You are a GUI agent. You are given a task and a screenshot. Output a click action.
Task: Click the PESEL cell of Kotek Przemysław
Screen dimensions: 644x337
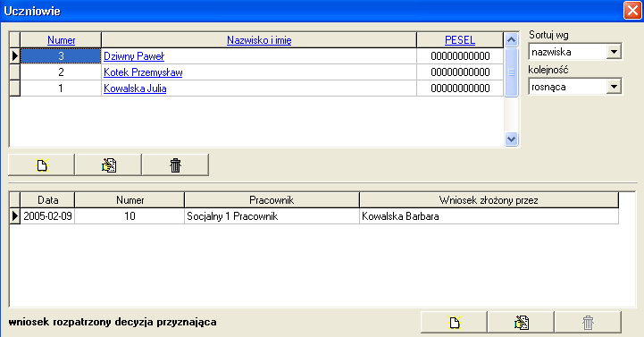pyautogui.click(x=460, y=72)
